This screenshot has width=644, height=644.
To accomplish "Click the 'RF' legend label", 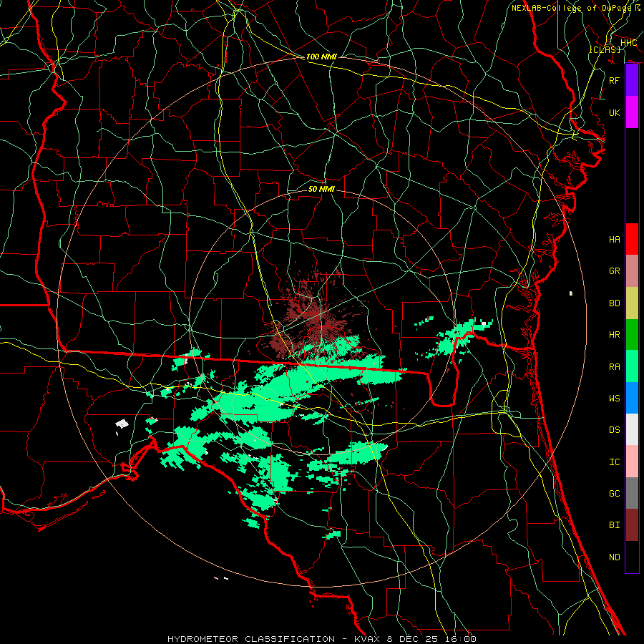I will tap(614, 80).
